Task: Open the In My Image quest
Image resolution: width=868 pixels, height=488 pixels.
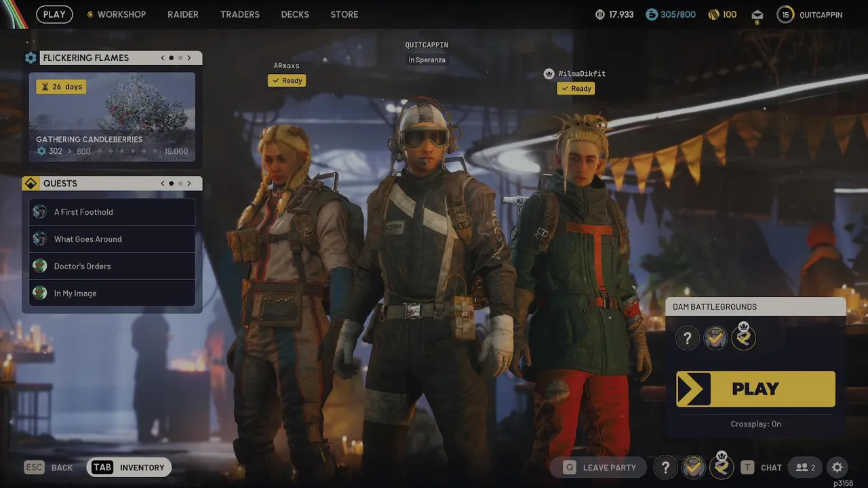Action: [x=112, y=293]
